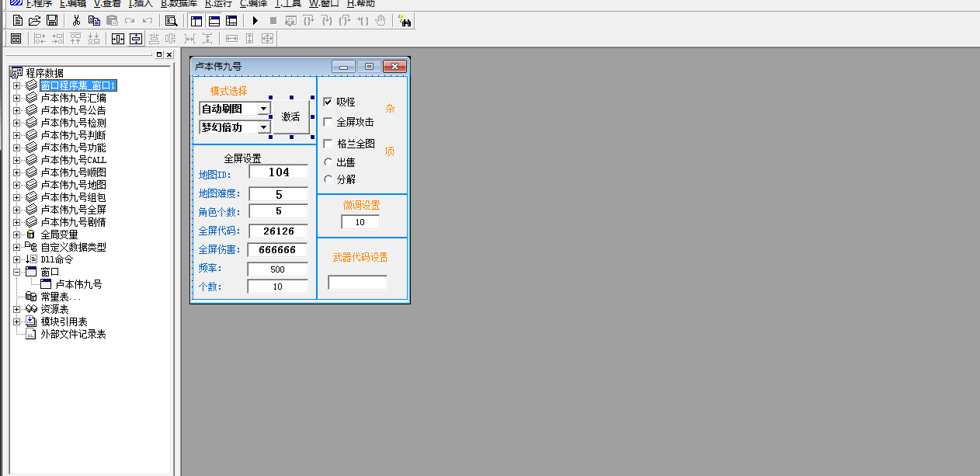Click the Copy icon in toolbar
This screenshot has width=980, height=476.
click(94, 21)
